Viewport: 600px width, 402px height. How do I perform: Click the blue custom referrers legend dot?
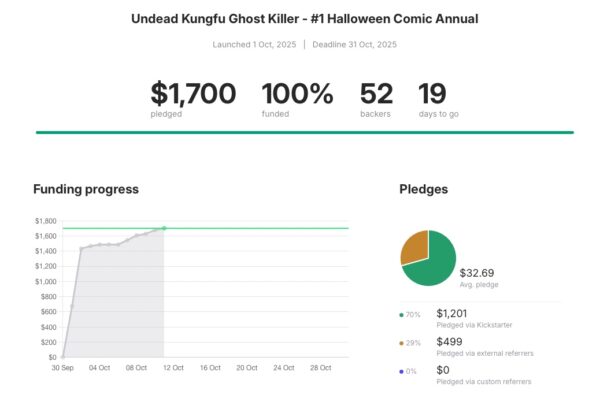pos(402,371)
